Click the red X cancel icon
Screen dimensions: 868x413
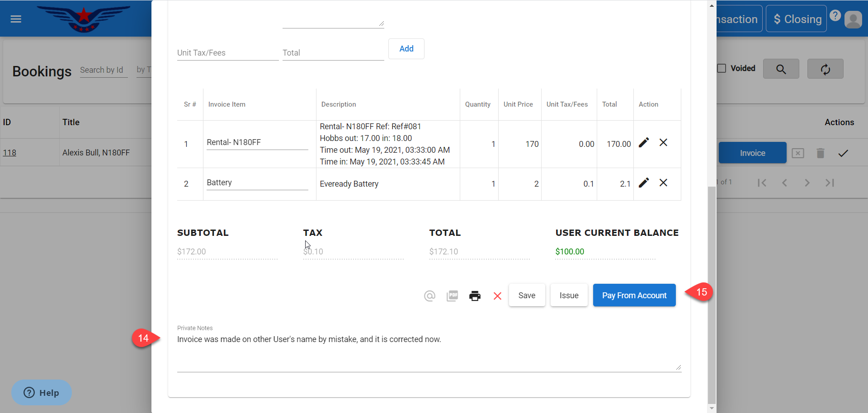click(497, 296)
